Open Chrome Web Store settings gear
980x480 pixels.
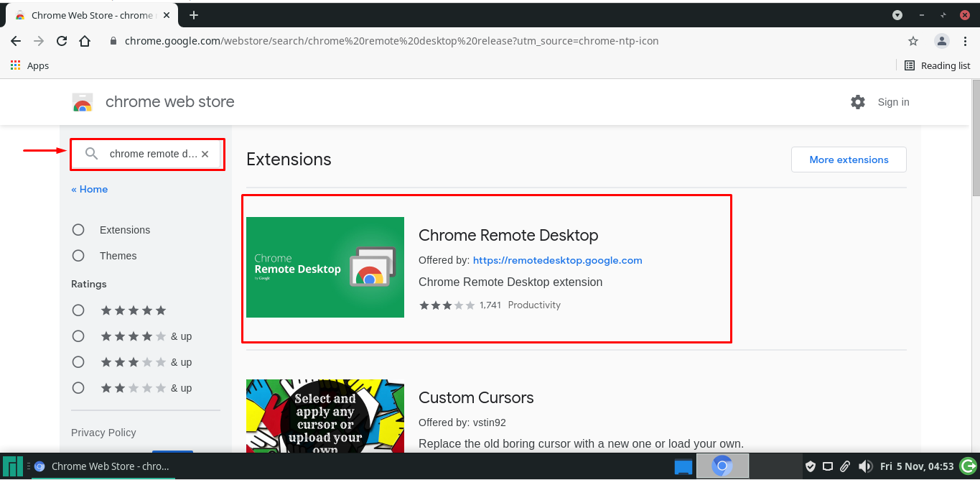pyautogui.click(x=858, y=102)
